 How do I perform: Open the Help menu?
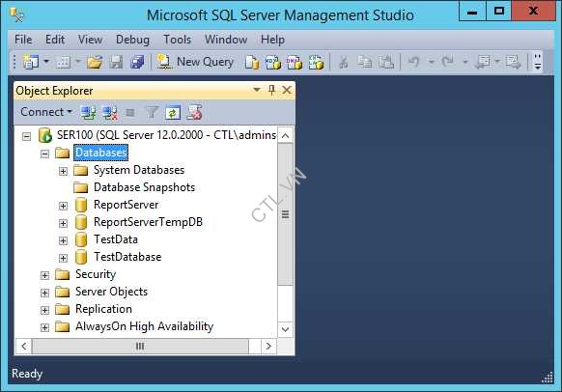pyautogui.click(x=272, y=40)
